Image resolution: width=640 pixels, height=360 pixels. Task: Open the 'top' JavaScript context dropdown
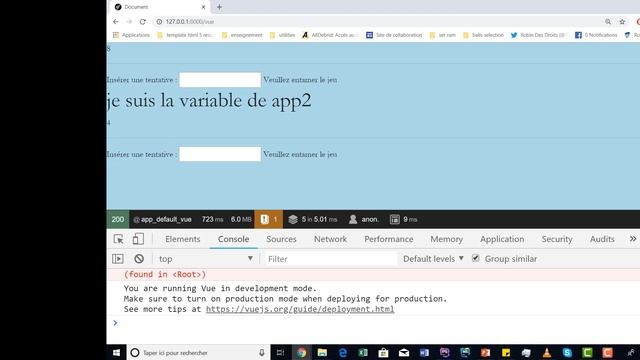pyautogui.click(x=205, y=258)
